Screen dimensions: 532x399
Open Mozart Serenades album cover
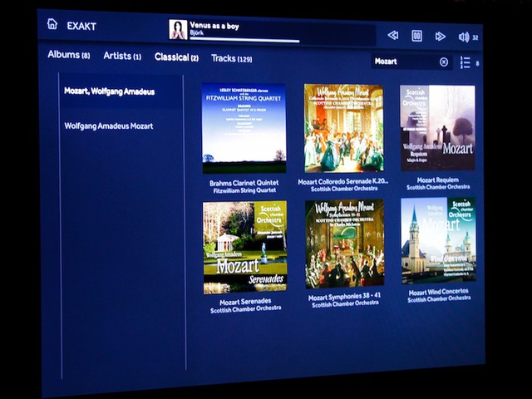pyautogui.click(x=245, y=248)
